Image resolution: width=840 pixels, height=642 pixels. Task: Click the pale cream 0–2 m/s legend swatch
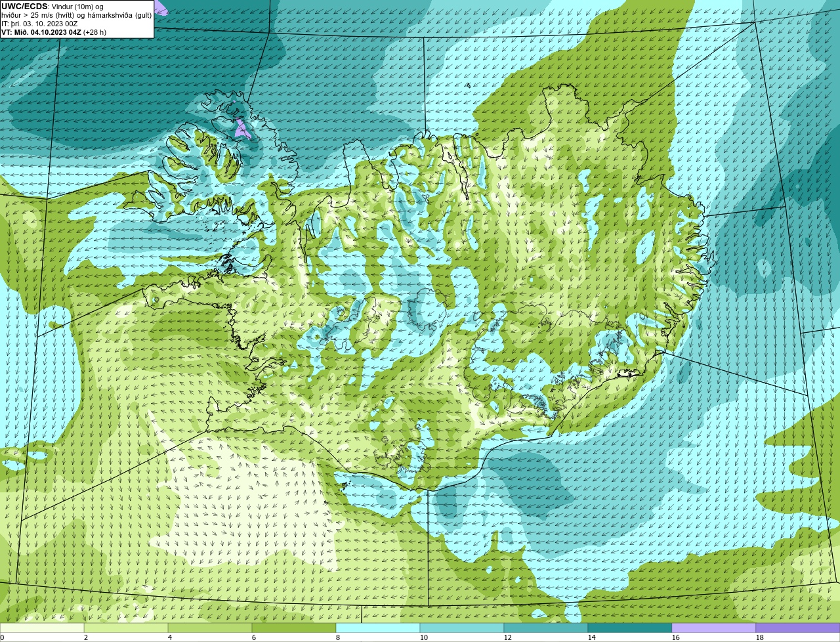[42, 628]
